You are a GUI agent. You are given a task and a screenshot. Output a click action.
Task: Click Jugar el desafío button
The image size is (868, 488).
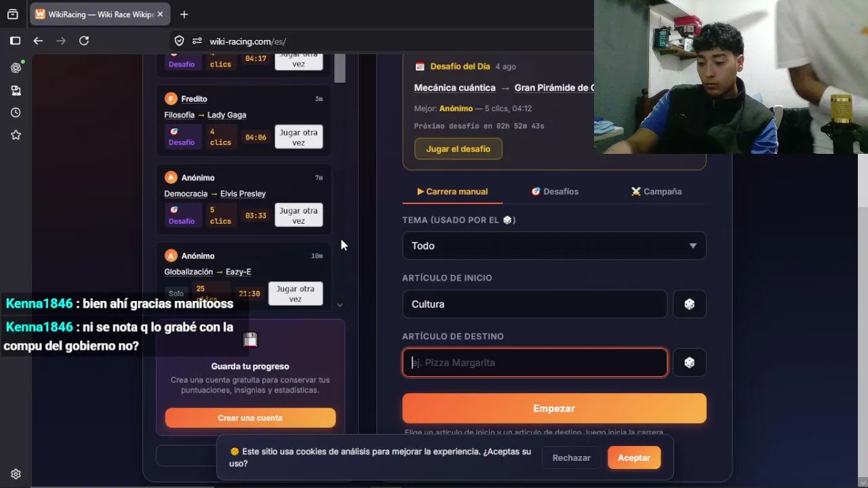coord(458,149)
